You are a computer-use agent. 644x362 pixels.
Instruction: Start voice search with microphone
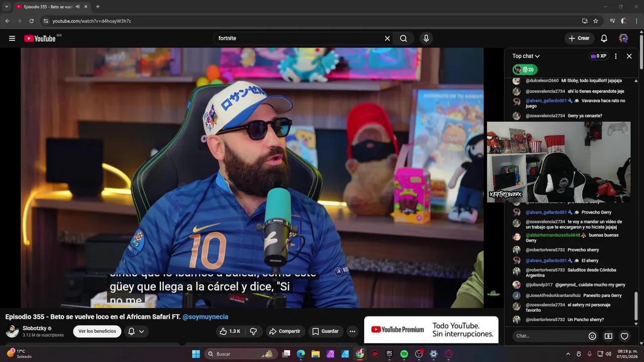[426, 38]
